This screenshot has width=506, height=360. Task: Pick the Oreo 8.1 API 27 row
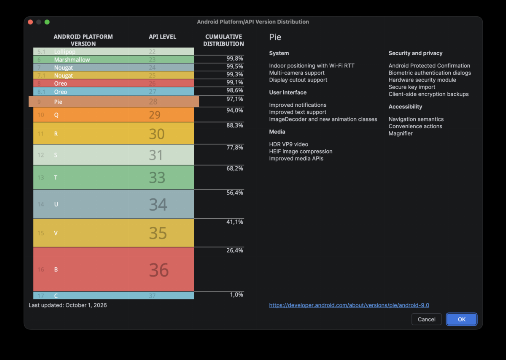[x=113, y=91]
